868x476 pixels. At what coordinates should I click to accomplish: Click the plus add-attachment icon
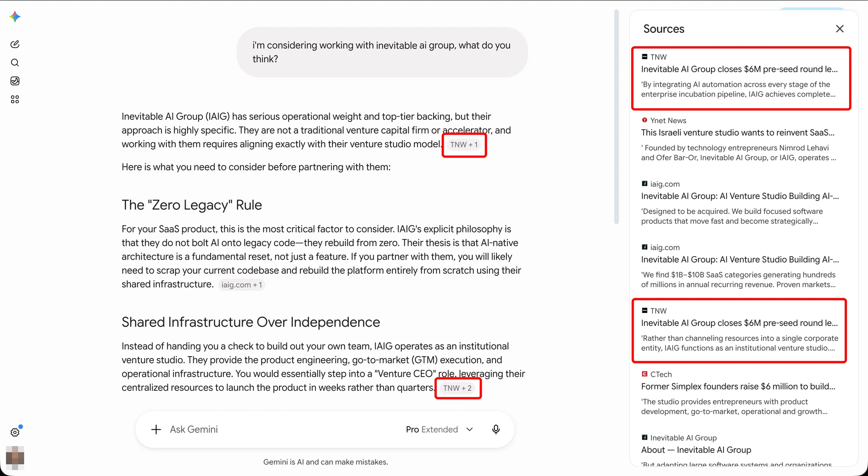156,429
